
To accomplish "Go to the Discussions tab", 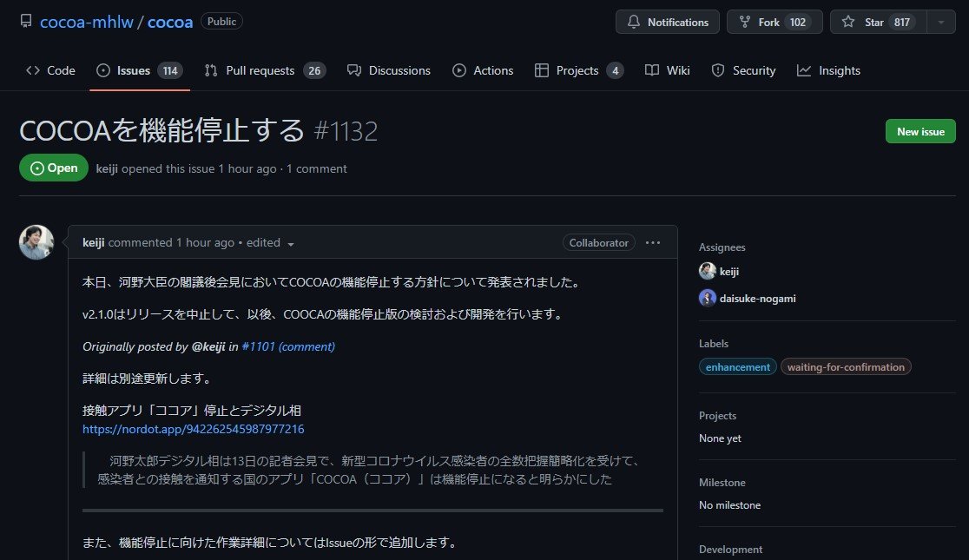I will tap(388, 70).
